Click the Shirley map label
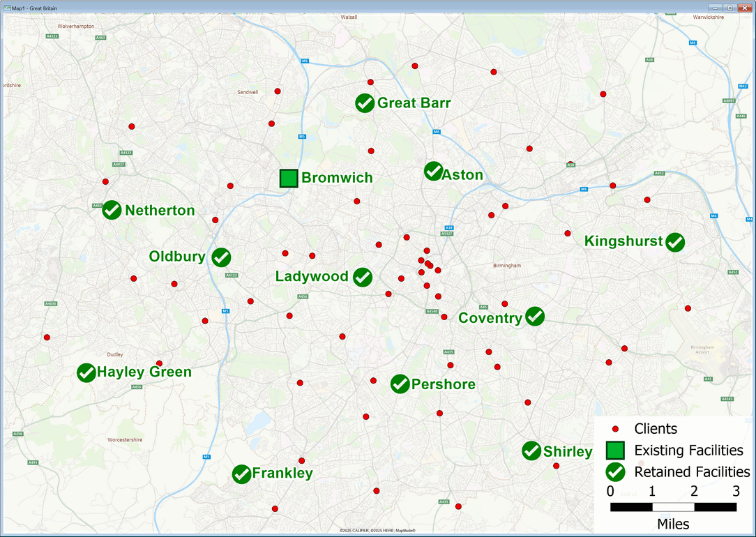Viewport: 756px width, 537px height. 568,452
